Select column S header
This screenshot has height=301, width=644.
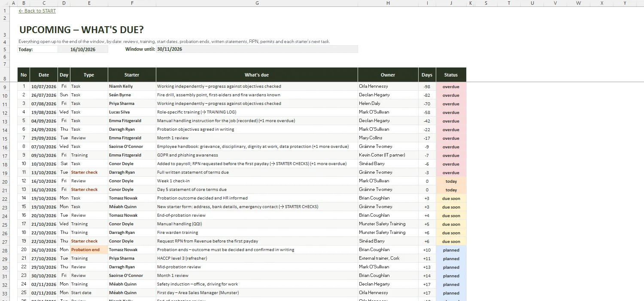tap(486, 3)
